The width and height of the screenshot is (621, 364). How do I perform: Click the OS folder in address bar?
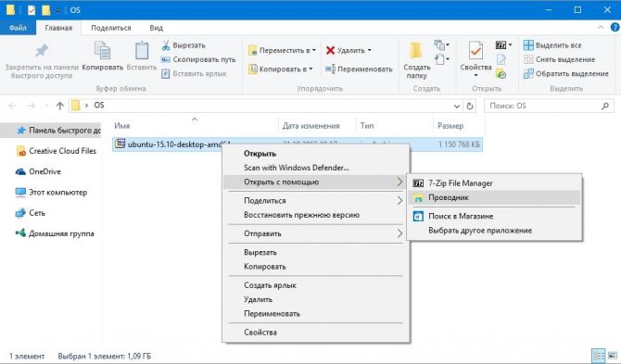point(99,106)
